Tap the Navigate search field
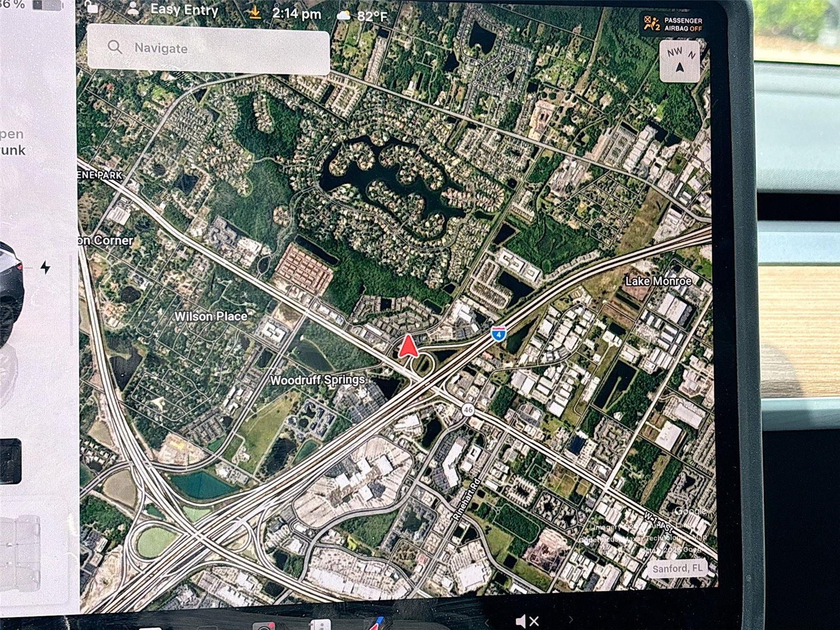This screenshot has height=630, width=840. point(210,48)
